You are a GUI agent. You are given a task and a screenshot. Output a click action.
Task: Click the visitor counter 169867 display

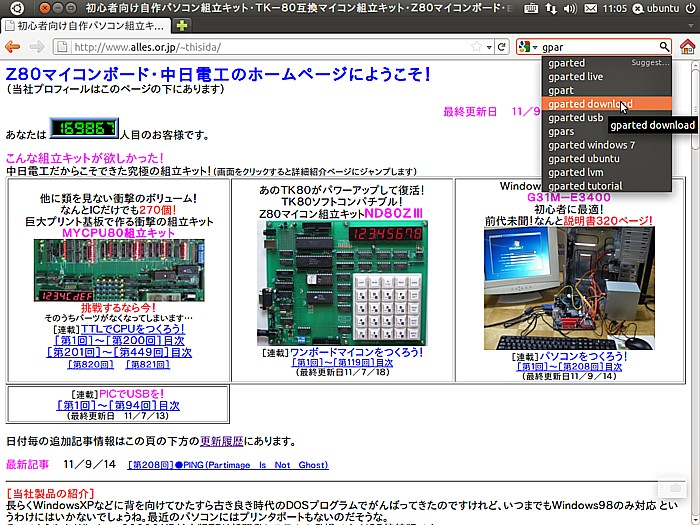click(x=84, y=129)
